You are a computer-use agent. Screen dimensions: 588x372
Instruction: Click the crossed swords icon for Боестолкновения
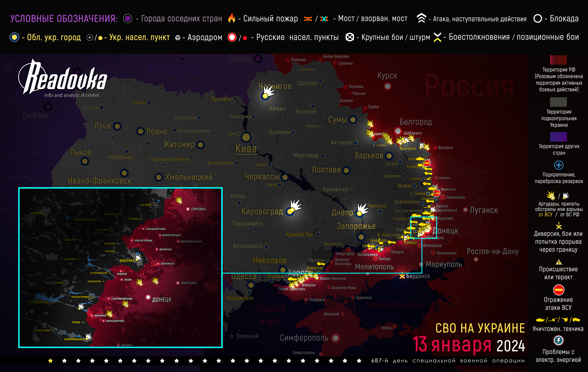point(438,37)
